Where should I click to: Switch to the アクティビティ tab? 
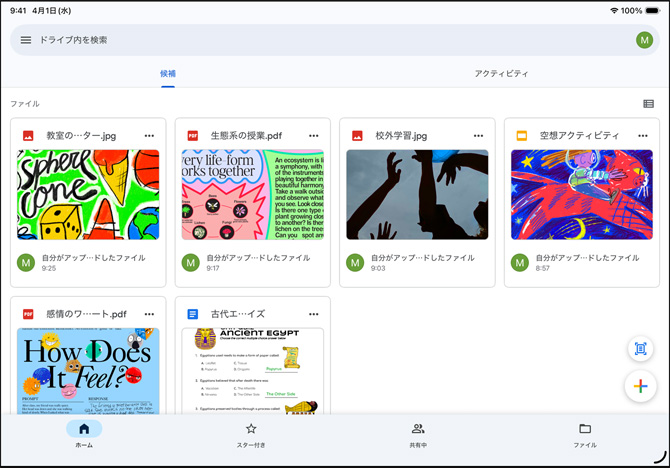501,74
